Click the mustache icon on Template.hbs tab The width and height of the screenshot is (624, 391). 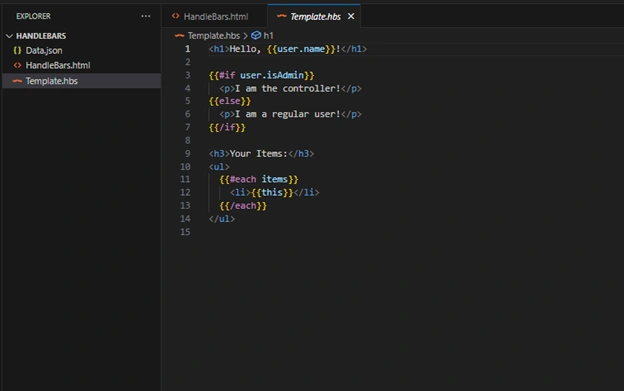coord(282,16)
